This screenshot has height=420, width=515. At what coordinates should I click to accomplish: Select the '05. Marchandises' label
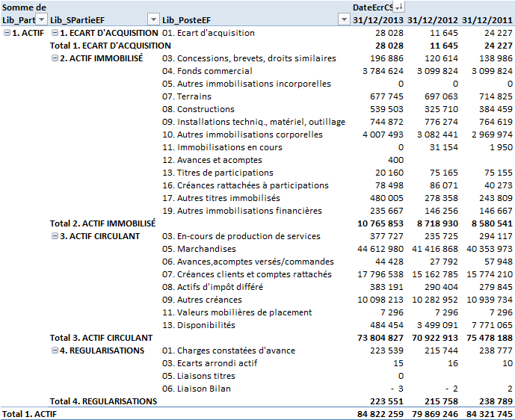coord(199,249)
